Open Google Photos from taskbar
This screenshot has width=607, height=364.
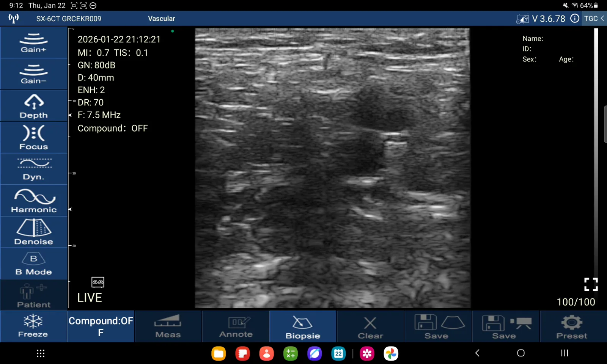click(391, 353)
